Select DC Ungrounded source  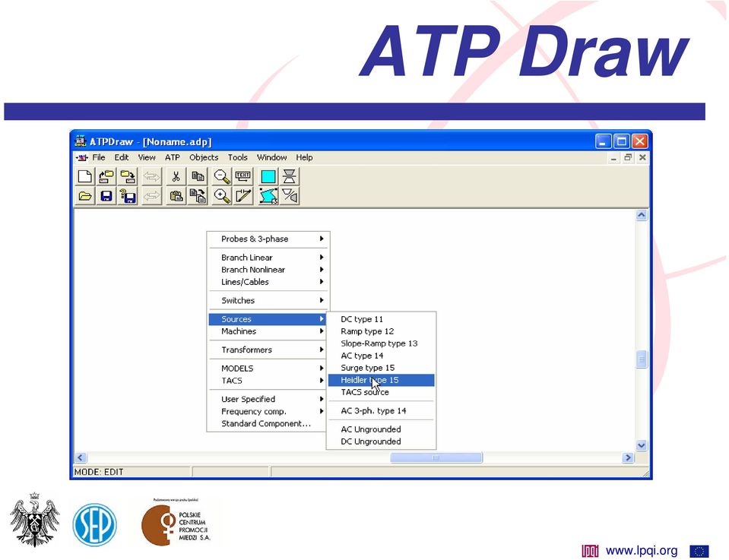point(382,441)
